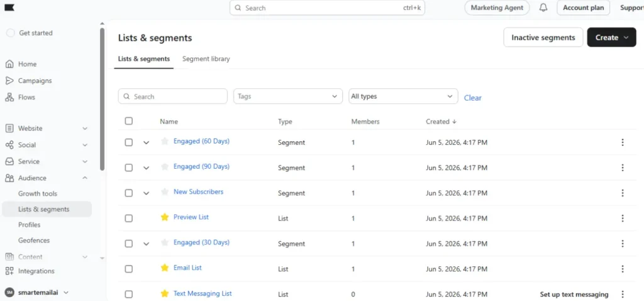
Task: Clear the list filters
Action: tap(473, 98)
